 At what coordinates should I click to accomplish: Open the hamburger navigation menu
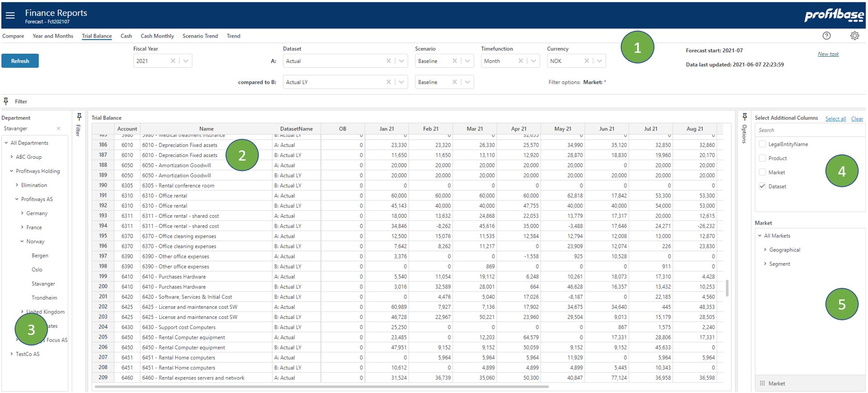pyautogui.click(x=10, y=16)
